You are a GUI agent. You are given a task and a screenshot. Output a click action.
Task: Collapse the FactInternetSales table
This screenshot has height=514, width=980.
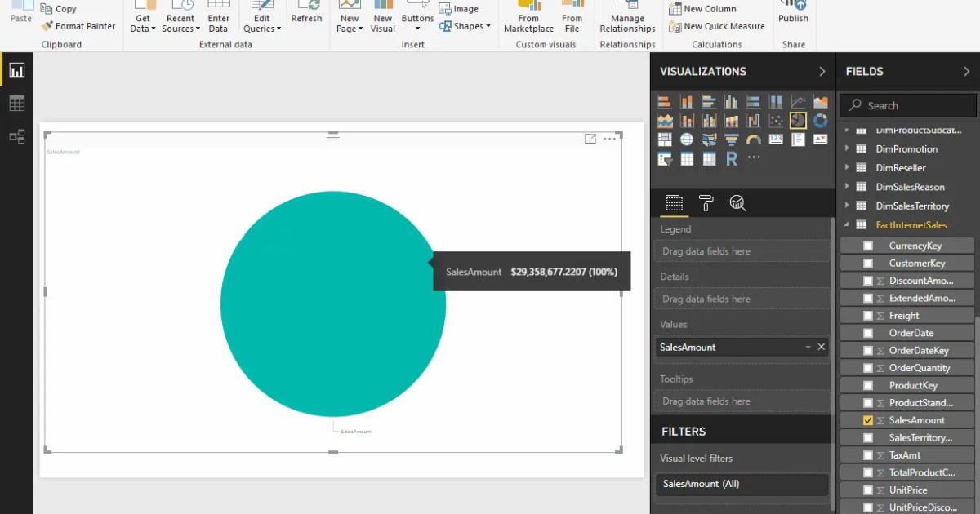coord(846,224)
